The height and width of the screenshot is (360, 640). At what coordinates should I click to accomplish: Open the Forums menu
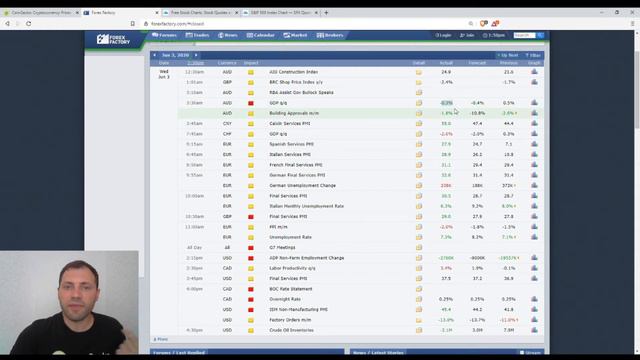click(164, 36)
